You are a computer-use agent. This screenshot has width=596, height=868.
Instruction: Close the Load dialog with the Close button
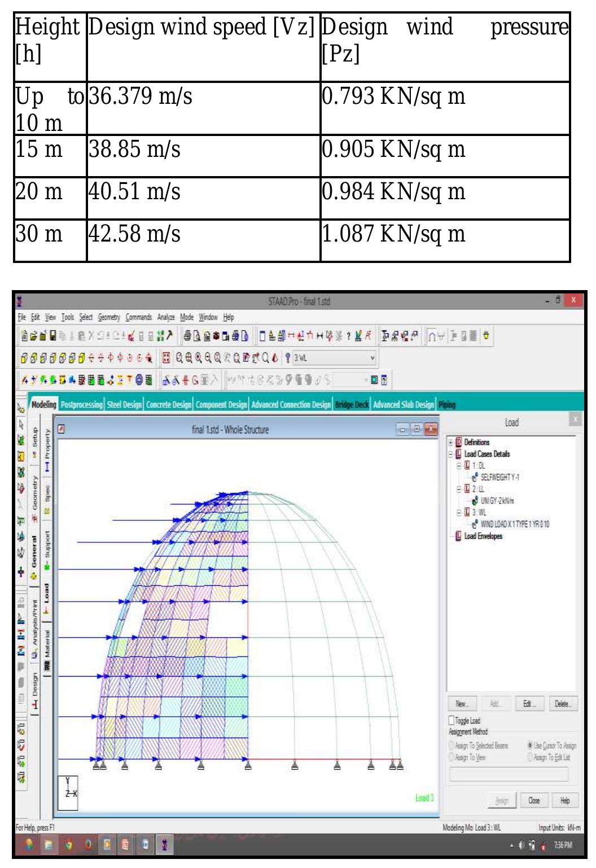click(x=534, y=800)
